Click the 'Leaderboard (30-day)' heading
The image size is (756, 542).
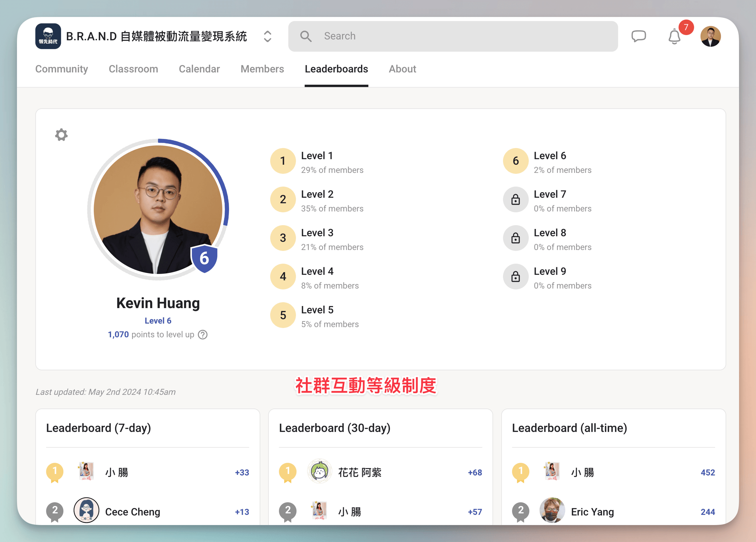(x=335, y=428)
